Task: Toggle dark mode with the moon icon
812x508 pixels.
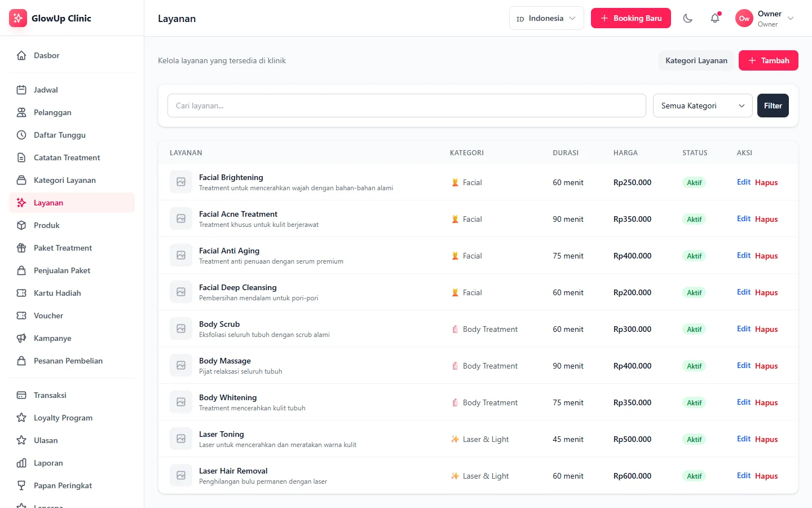Action: (688, 18)
